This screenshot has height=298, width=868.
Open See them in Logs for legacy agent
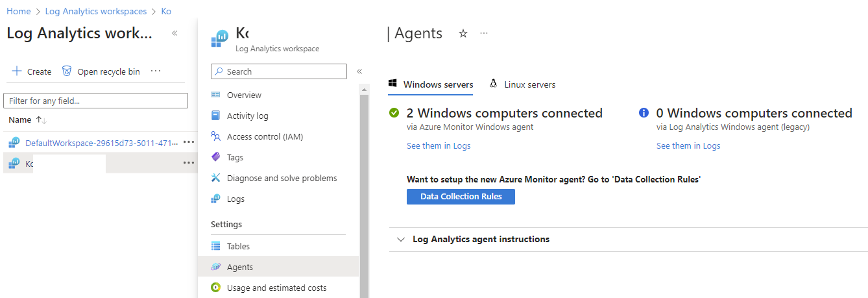[688, 145]
